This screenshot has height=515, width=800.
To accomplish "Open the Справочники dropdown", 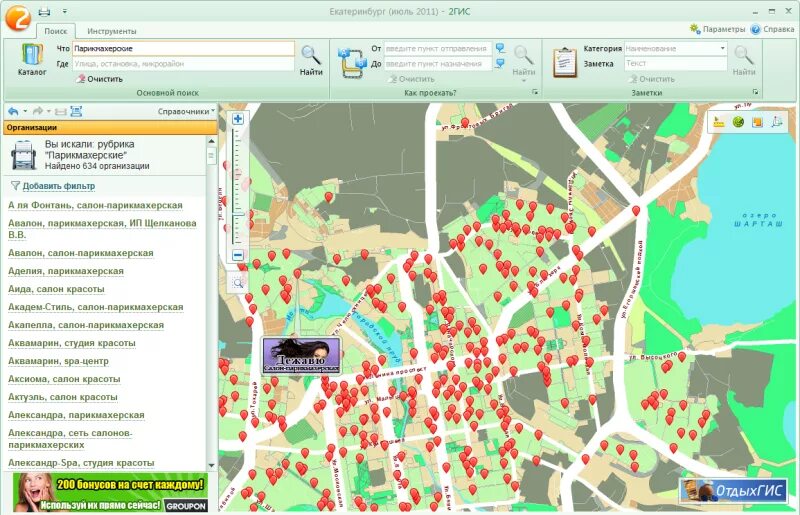I will (x=186, y=111).
